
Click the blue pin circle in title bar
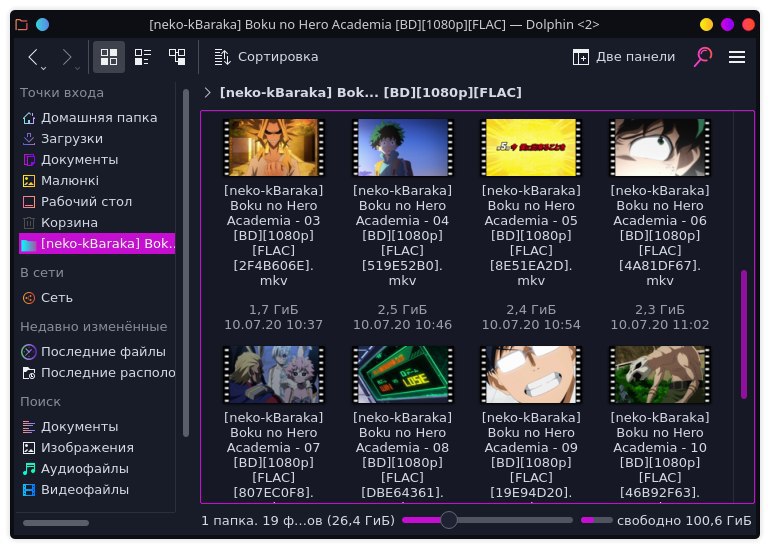(43, 25)
